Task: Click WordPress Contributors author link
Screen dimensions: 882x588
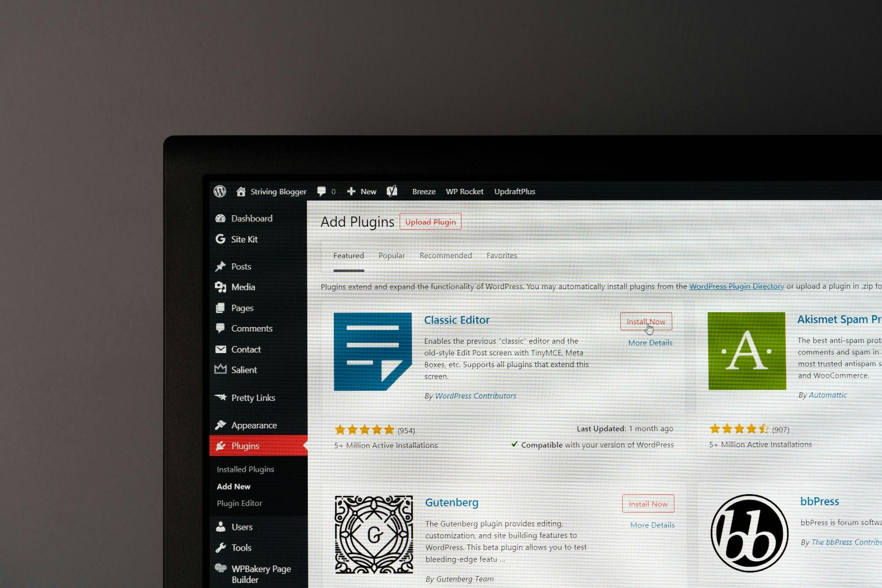Action: pos(476,395)
